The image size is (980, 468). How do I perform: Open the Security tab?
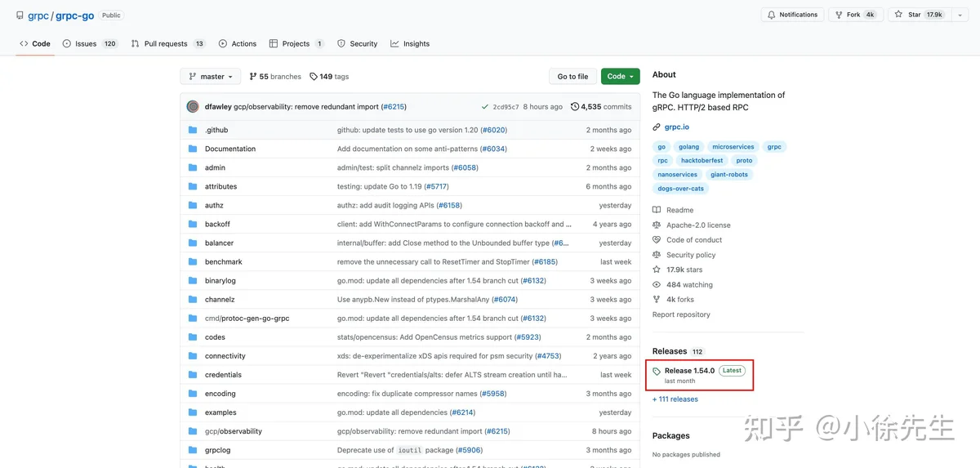[357, 43]
